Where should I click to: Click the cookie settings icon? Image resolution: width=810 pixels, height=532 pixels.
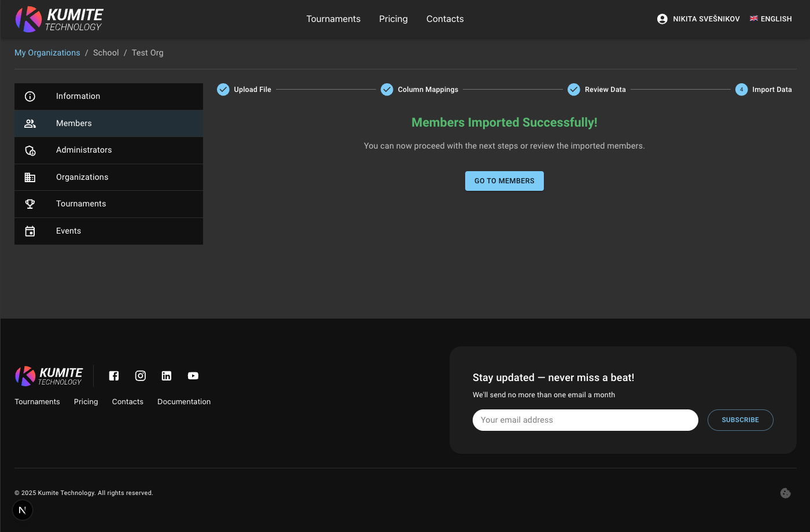coord(785,493)
